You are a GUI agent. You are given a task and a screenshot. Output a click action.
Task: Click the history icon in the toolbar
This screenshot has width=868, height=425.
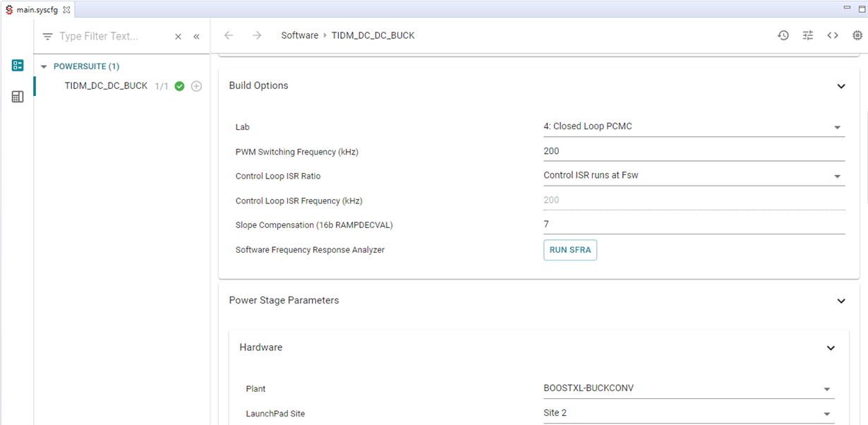[783, 35]
